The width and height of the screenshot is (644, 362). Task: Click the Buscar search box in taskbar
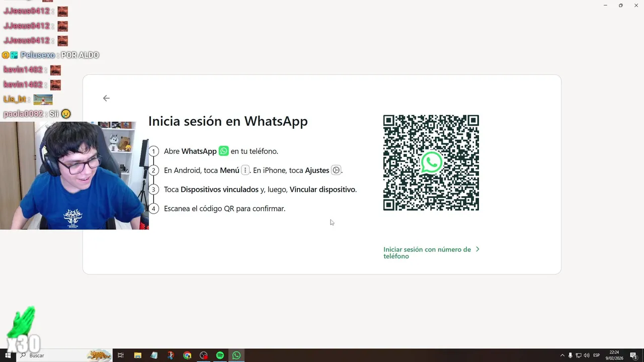pyautogui.click(x=65, y=355)
